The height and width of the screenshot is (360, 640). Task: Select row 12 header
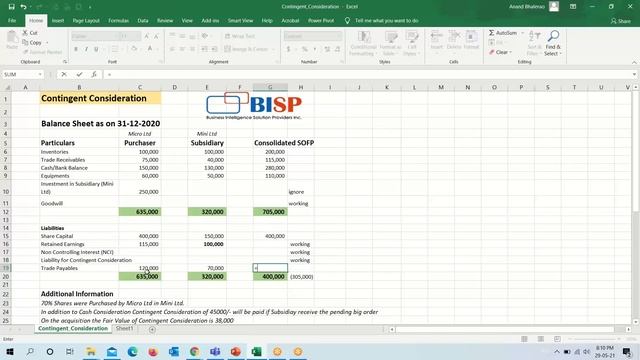pyautogui.click(x=6, y=211)
